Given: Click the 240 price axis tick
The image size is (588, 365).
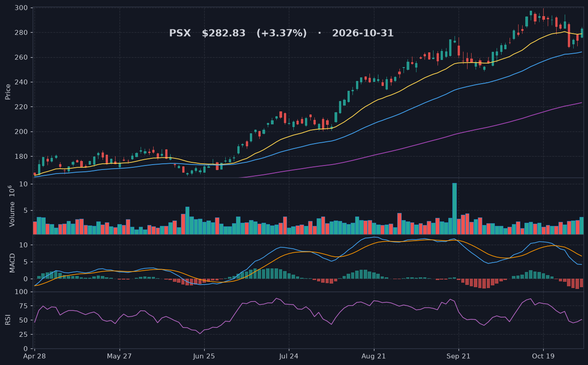Looking at the screenshot, I should 21,82.
